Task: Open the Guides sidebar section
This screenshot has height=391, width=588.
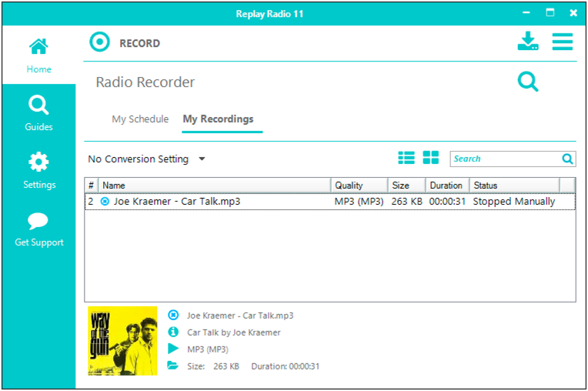Action: coord(38,113)
